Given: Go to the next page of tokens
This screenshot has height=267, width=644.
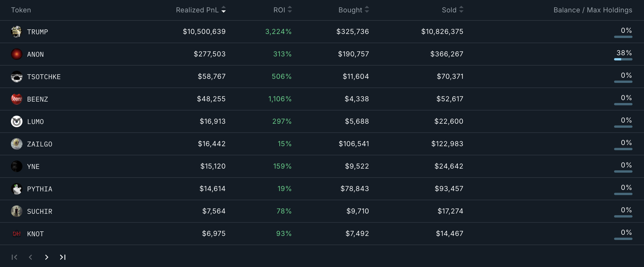Looking at the screenshot, I should click(46, 257).
